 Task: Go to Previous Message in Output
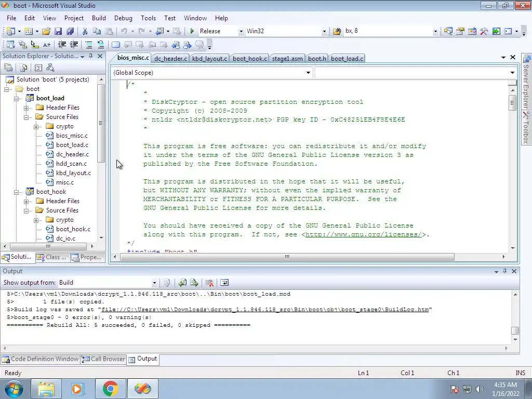click(x=182, y=283)
